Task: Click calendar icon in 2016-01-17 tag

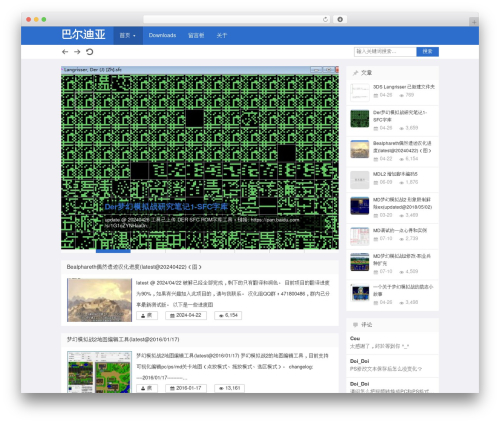Action: (172, 389)
